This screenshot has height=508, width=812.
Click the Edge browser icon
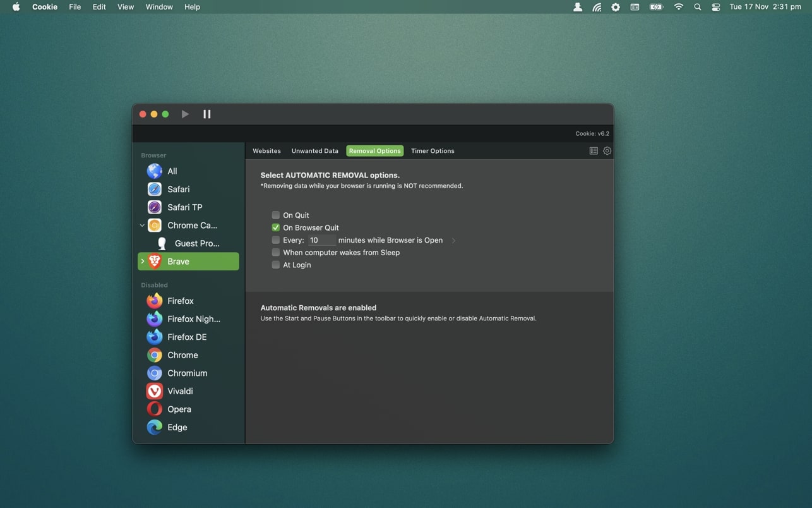(x=155, y=428)
